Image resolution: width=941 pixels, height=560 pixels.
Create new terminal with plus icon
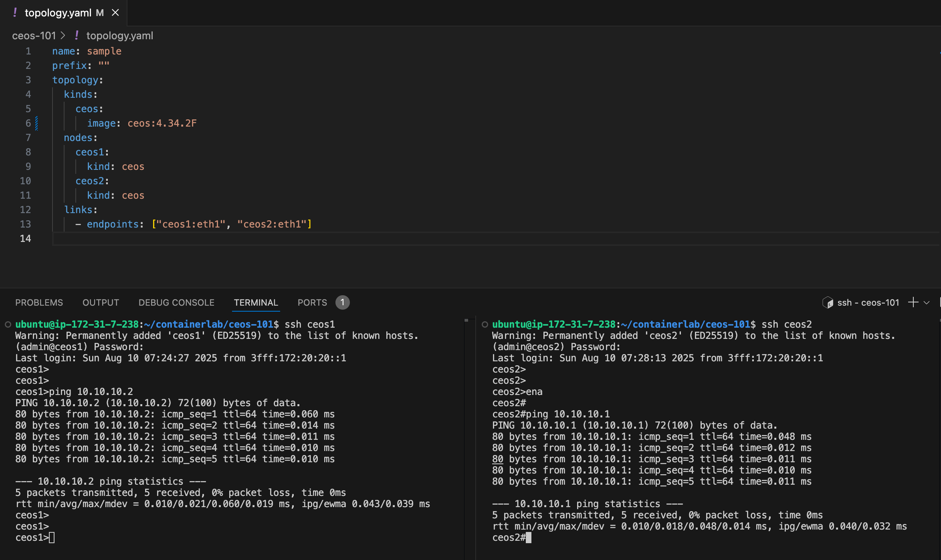click(913, 302)
